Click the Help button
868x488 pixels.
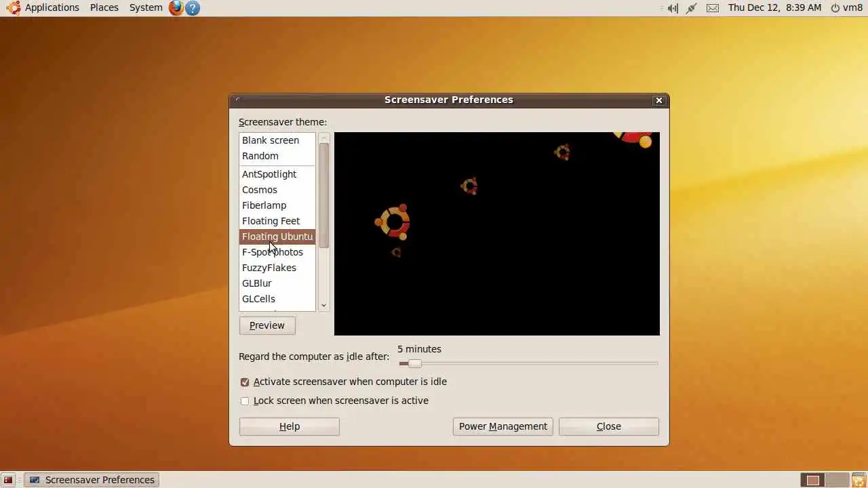tap(290, 426)
